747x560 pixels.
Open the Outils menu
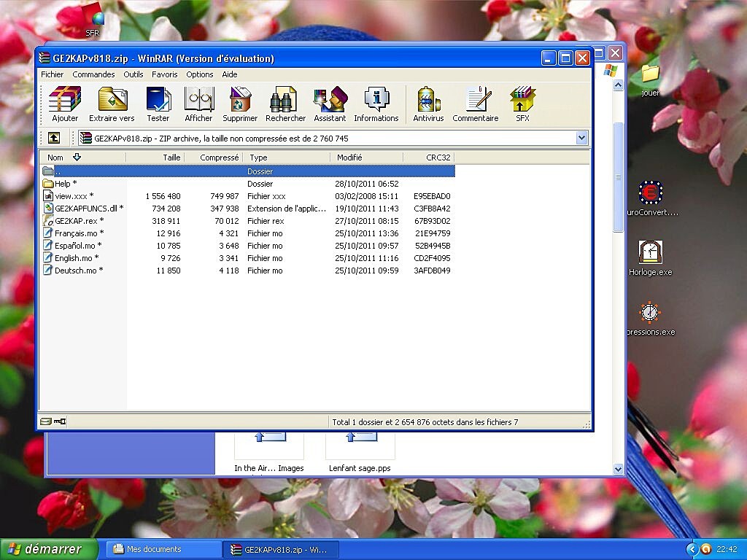(x=133, y=74)
